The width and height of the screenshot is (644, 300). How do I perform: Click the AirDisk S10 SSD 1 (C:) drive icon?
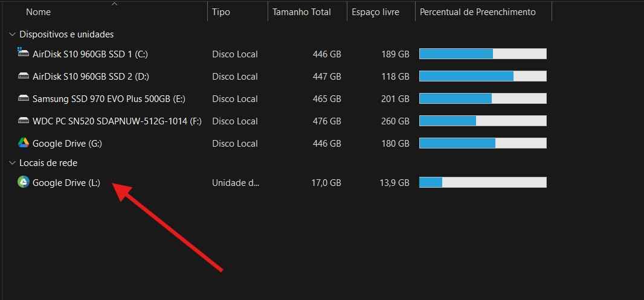24,53
